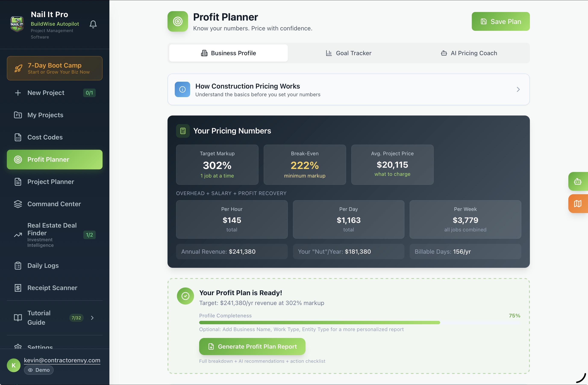Click Generate Profit Plan Report button
The image size is (588, 385).
pyautogui.click(x=252, y=346)
